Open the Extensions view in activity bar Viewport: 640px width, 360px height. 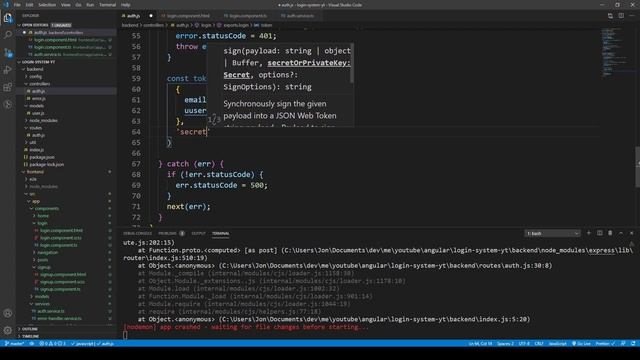(x=8, y=87)
